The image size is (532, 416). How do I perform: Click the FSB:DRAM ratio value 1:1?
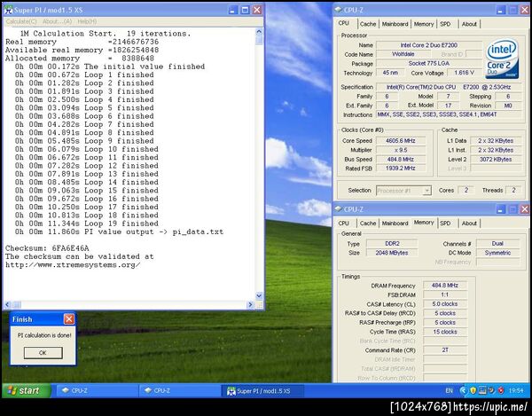pos(445,294)
